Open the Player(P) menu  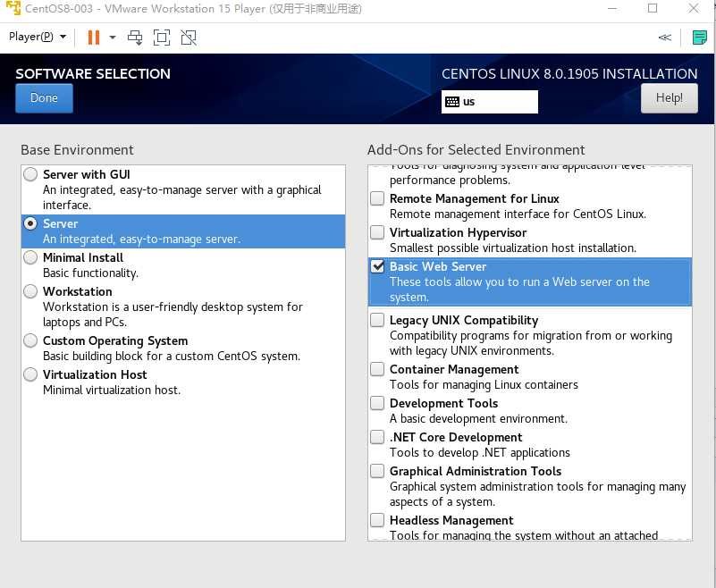tap(38, 37)
